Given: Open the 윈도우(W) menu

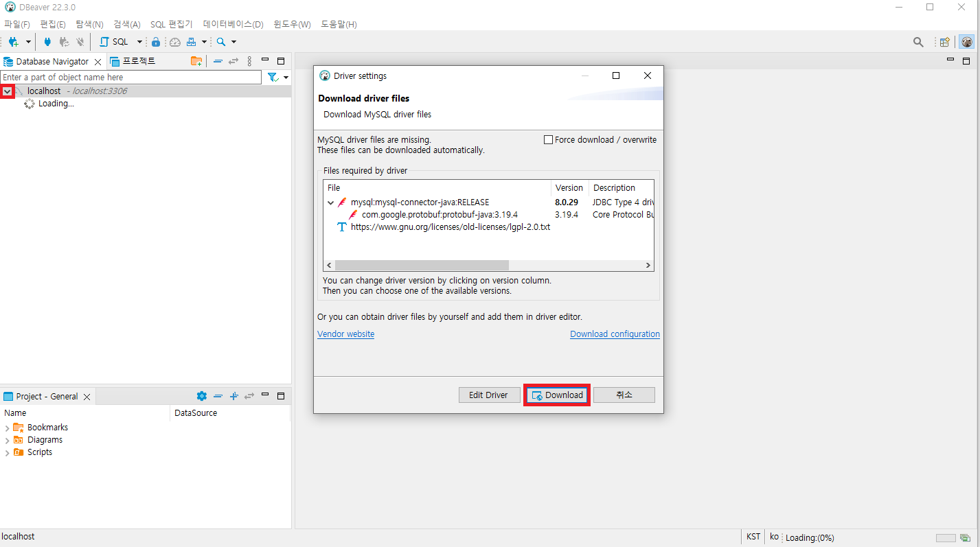Looking at the screenshot, I should (x=292, y=24).
